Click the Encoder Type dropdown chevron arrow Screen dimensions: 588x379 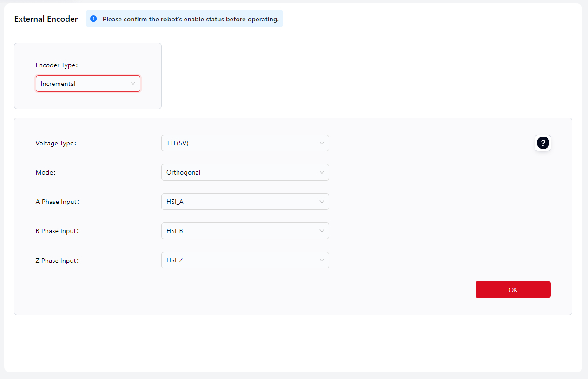(133, 84)
